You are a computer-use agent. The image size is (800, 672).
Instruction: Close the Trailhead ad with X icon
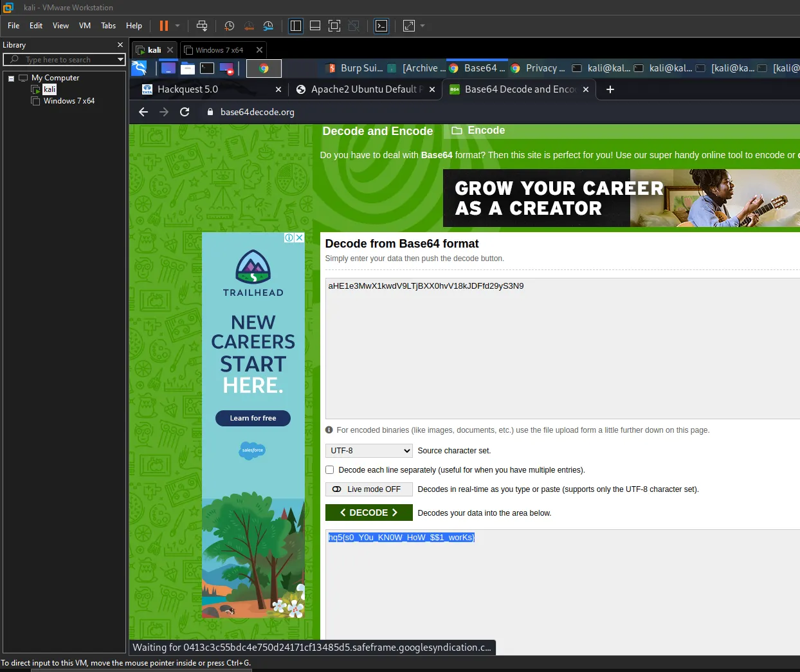(x=299, y=237)
